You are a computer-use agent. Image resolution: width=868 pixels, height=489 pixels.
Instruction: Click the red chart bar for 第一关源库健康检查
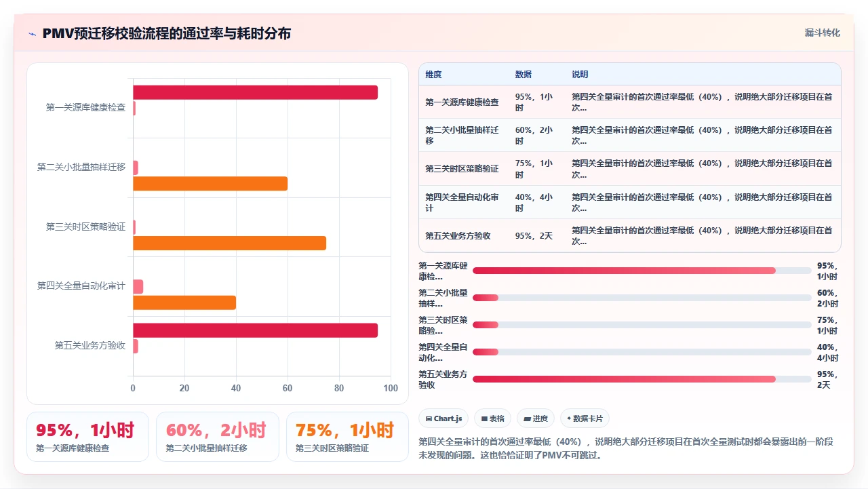pyautogui.click(x=255, y=93)
